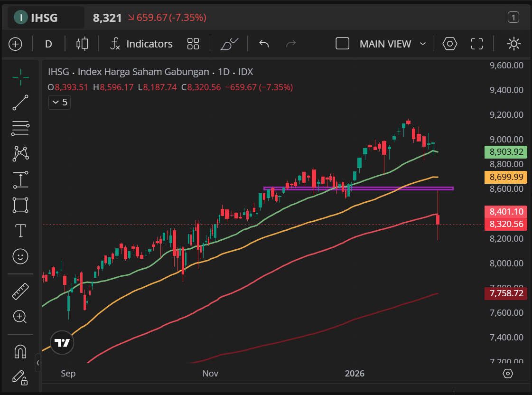Pick the Text annotation tool
Image resolution: width=532 pixels, height=395 pixels.
point(20,231)
